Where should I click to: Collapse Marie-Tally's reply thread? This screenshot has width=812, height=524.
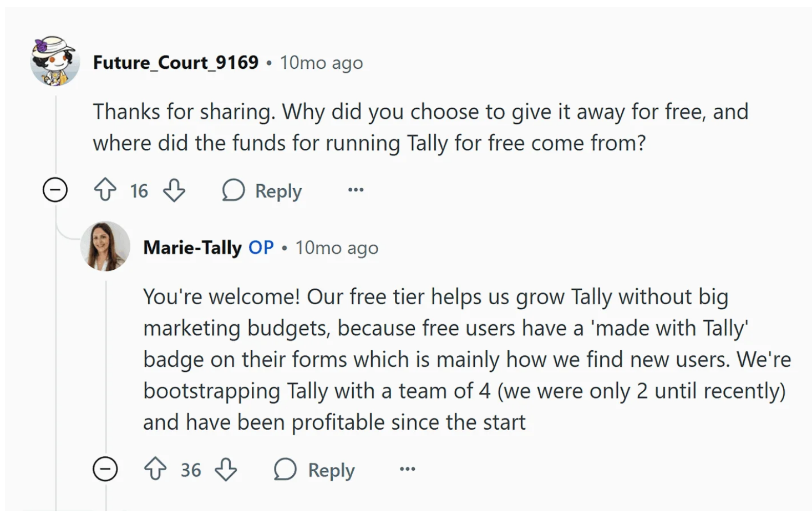[x=105, y=470]
